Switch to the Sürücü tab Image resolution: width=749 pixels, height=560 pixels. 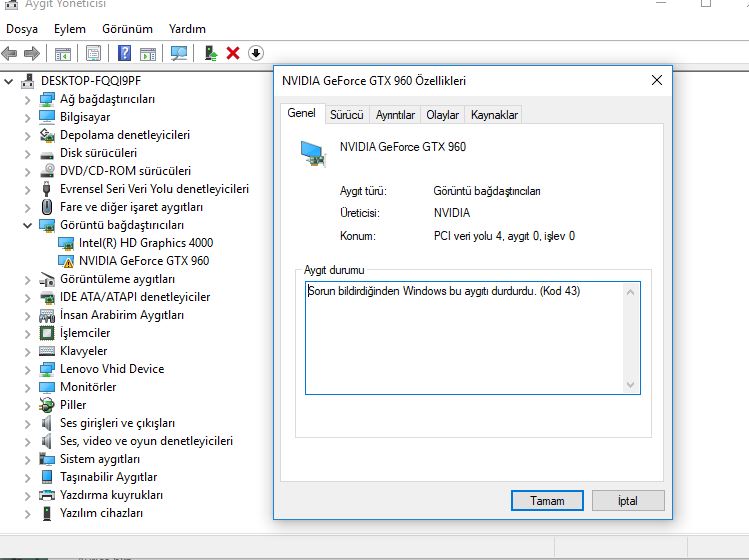(347, 115)
